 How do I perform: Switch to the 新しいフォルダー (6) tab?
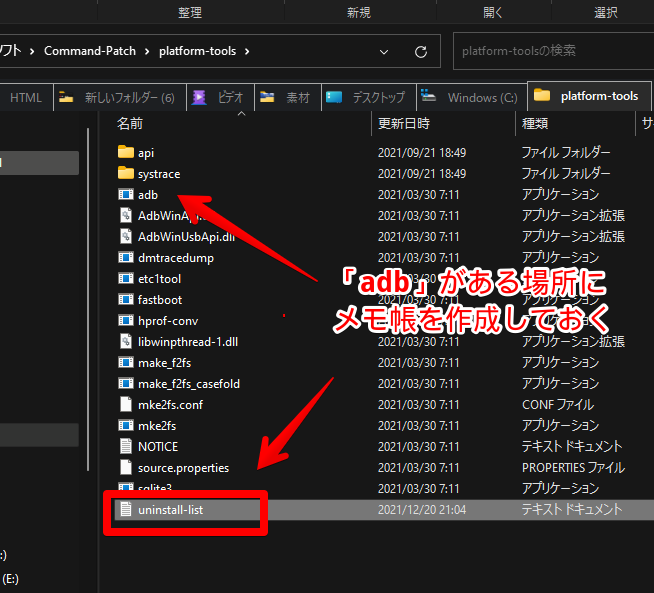coord(120,98)
